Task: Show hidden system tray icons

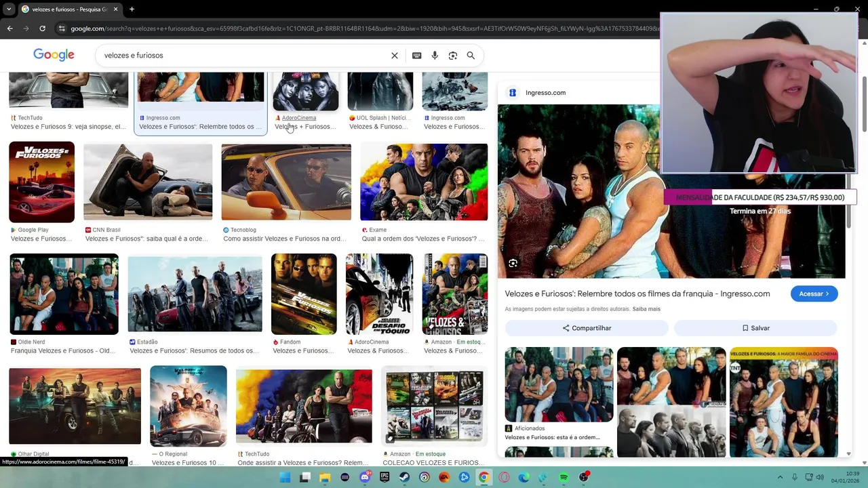Action: pos(781,477)
